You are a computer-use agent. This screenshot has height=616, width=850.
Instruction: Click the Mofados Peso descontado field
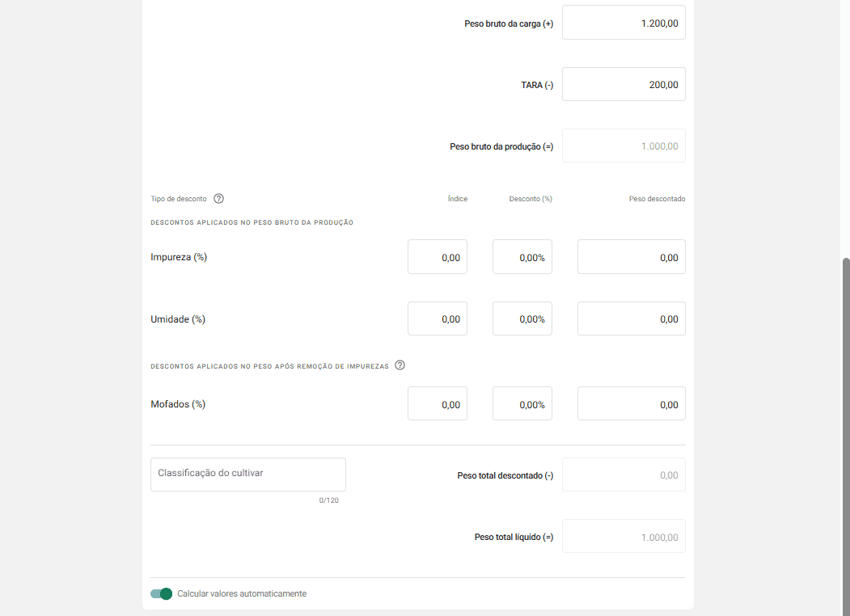631,403
